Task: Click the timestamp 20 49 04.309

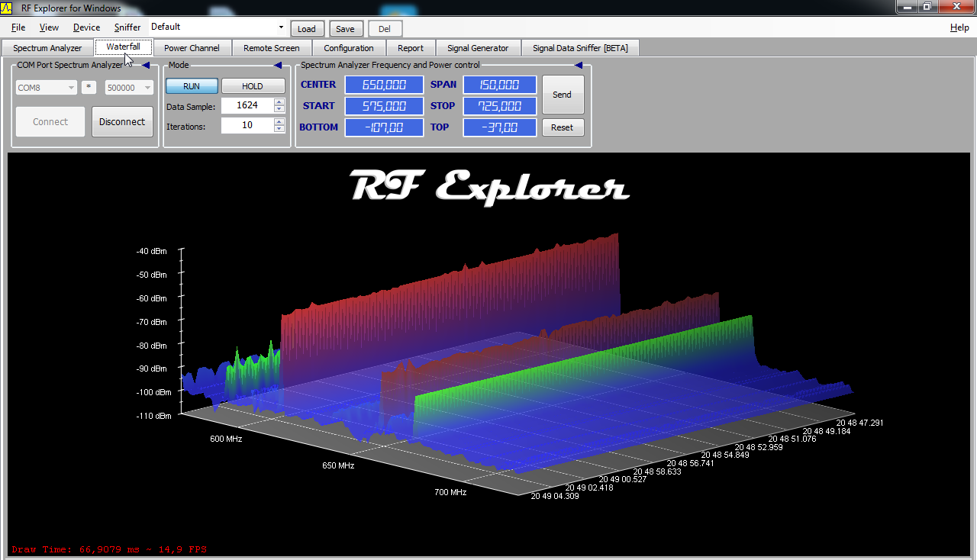Action: click(555, 496)
